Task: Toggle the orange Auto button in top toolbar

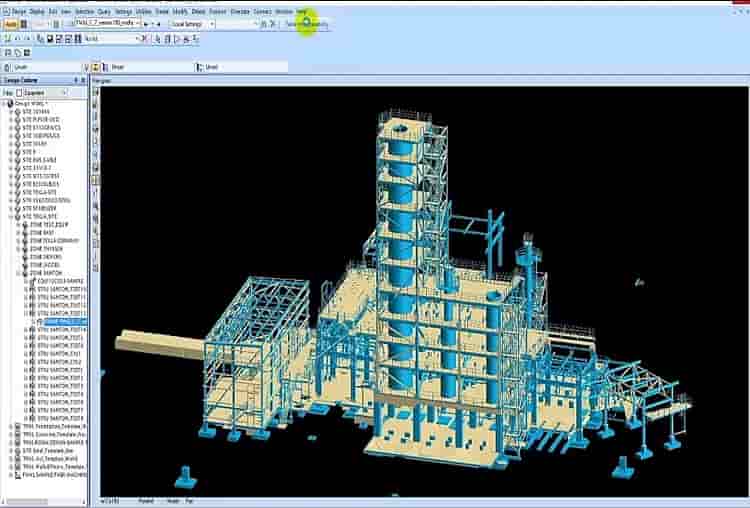Action: click(12, 23)
